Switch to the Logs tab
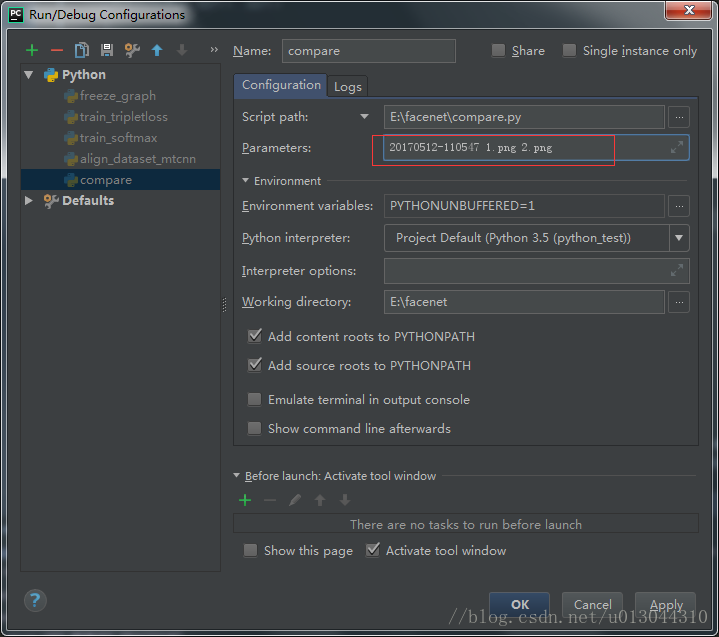The width and height of the screenshot is (719, 637). tap(348, 87)
